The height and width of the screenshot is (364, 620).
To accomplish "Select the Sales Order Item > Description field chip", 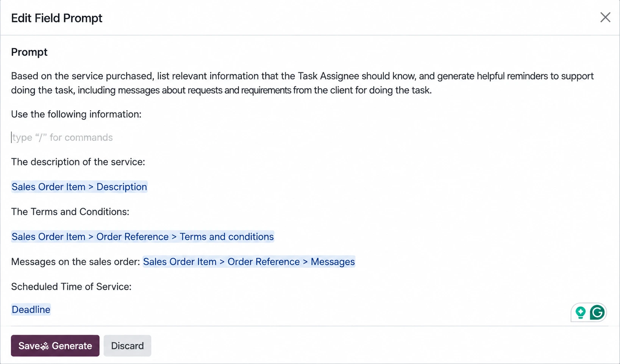I will 79,187.
